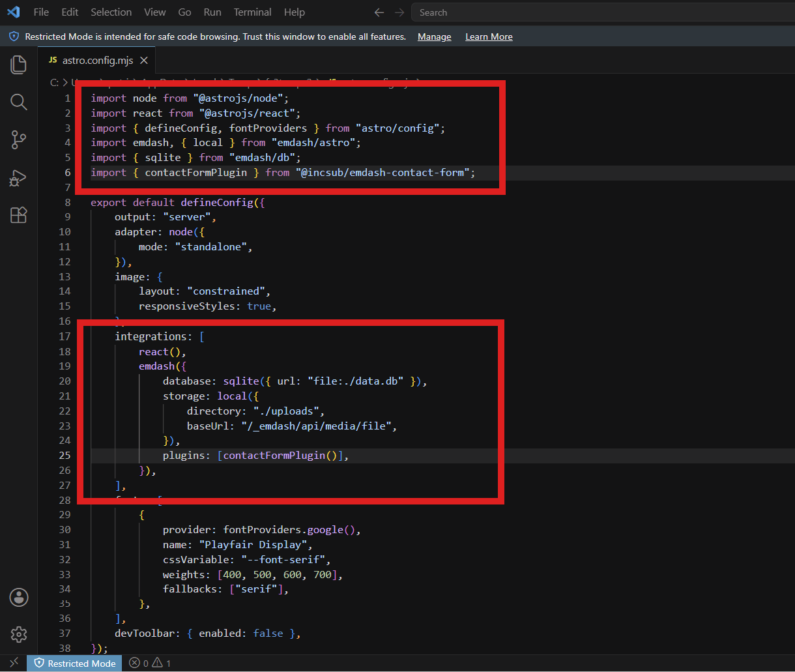
Task: Click Restricted Mode in status bar
Action: coord(75,664)
